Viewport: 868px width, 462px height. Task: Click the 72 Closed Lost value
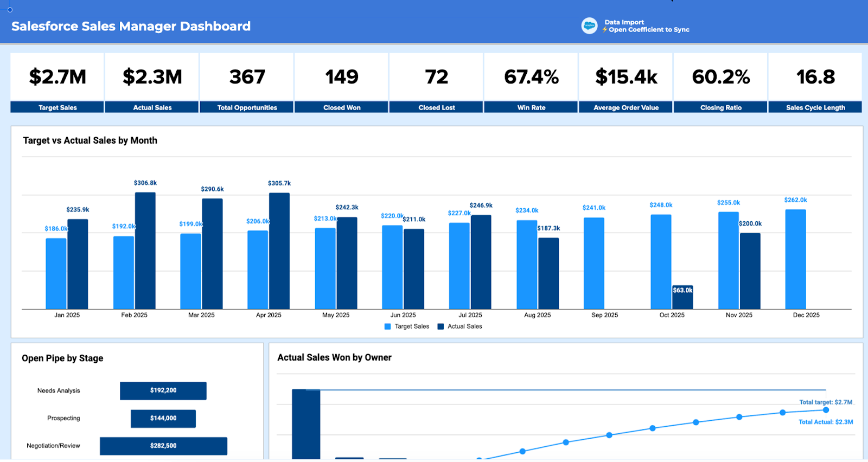437,77
